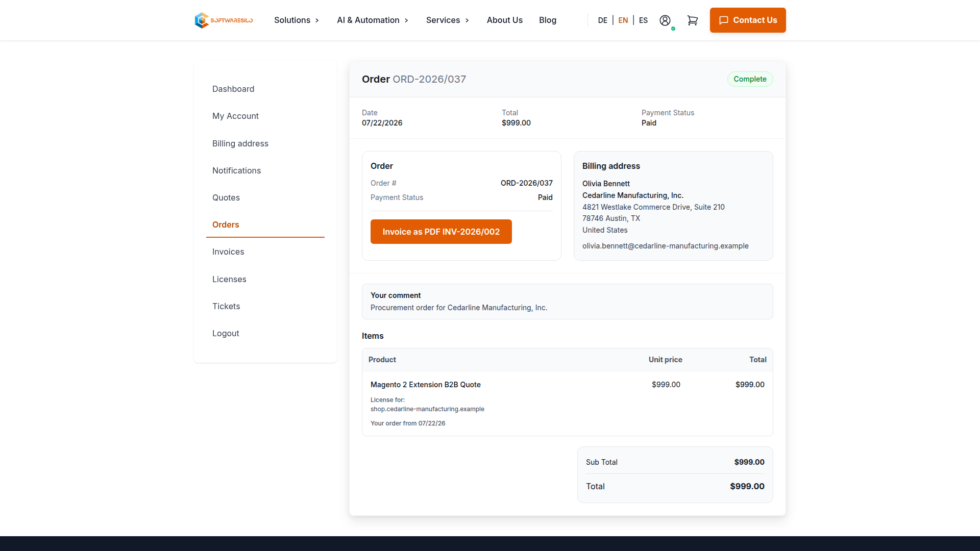980x551 pixels.
Task: Expand the AI & Automation menu
Action: (373, 20)
